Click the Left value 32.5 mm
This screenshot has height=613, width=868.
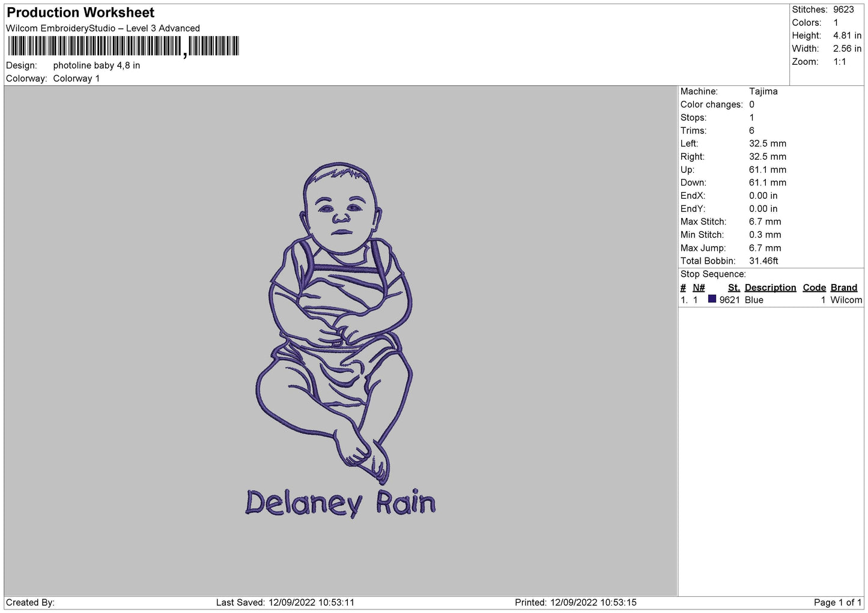pyautogui.click(x=768, y=143)
